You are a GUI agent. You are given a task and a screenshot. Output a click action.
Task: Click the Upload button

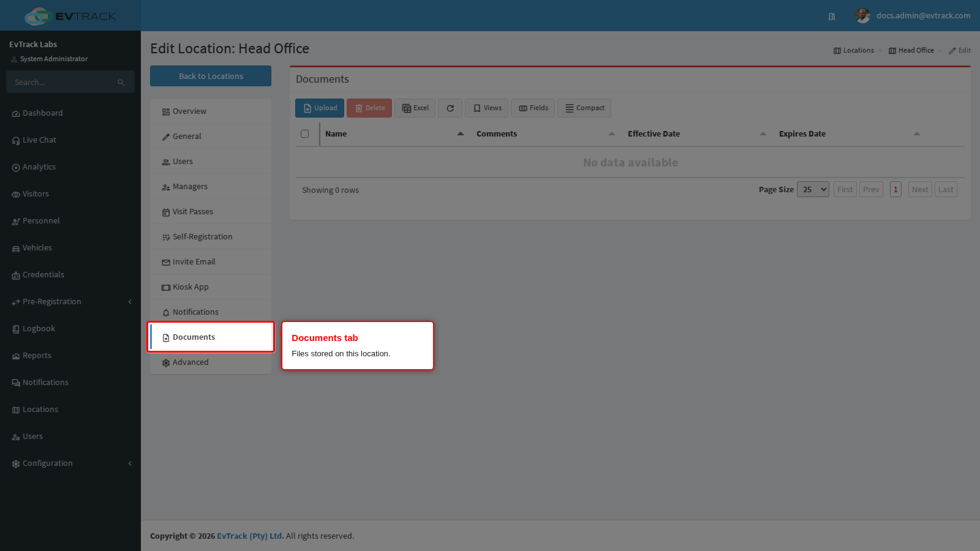pyautogui.click(x=320, y=108)
